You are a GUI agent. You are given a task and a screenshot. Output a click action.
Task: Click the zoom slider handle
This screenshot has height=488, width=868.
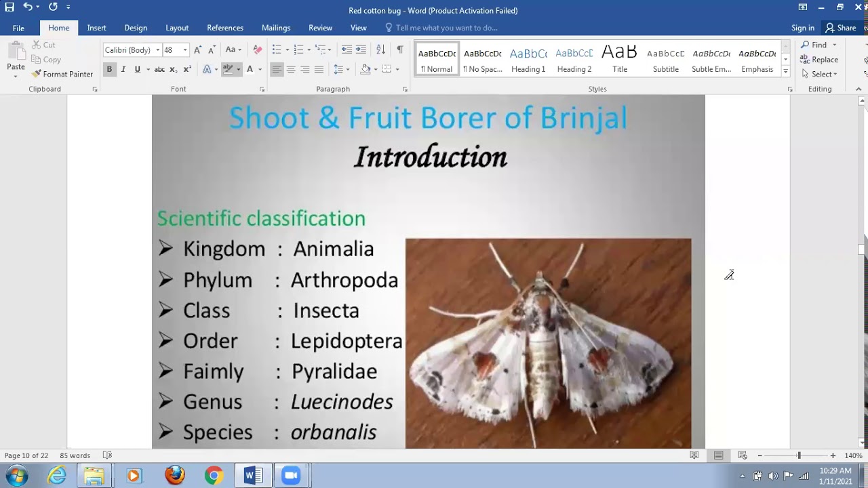pos(799,455)
